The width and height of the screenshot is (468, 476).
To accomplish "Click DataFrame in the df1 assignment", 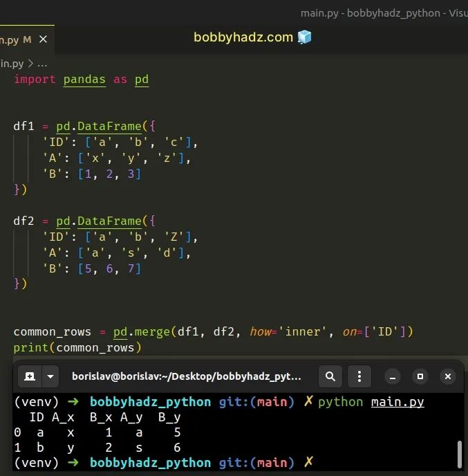I will (x=109, y=127).
